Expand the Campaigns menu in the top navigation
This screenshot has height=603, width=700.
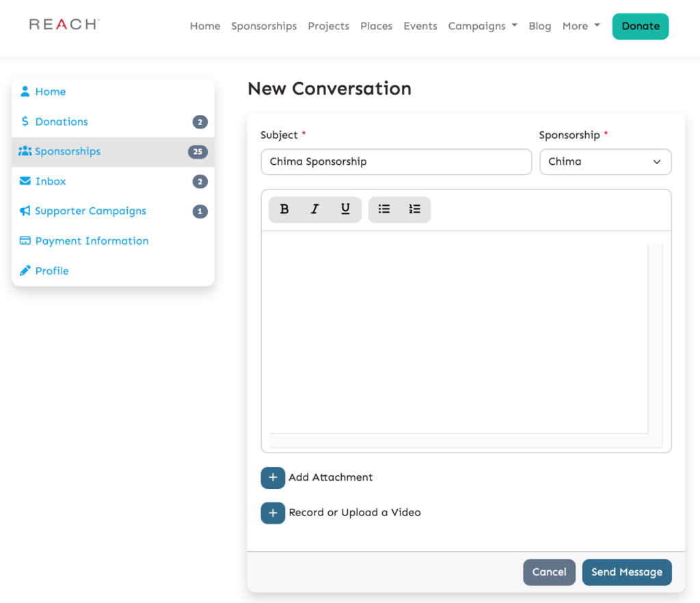483,26
